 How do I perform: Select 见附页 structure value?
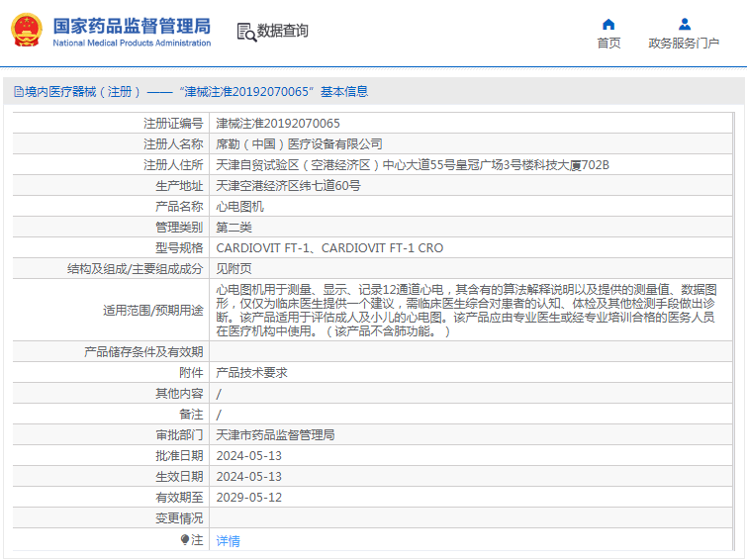(233, 269)
